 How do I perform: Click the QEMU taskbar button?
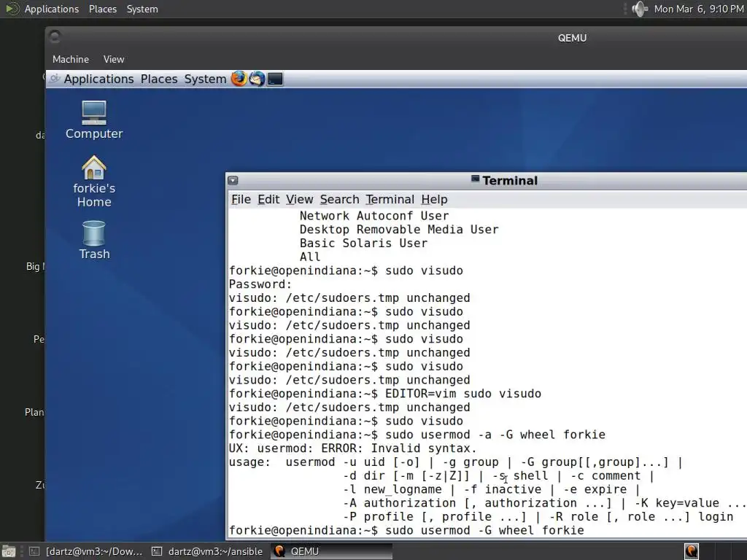point(331,551)
